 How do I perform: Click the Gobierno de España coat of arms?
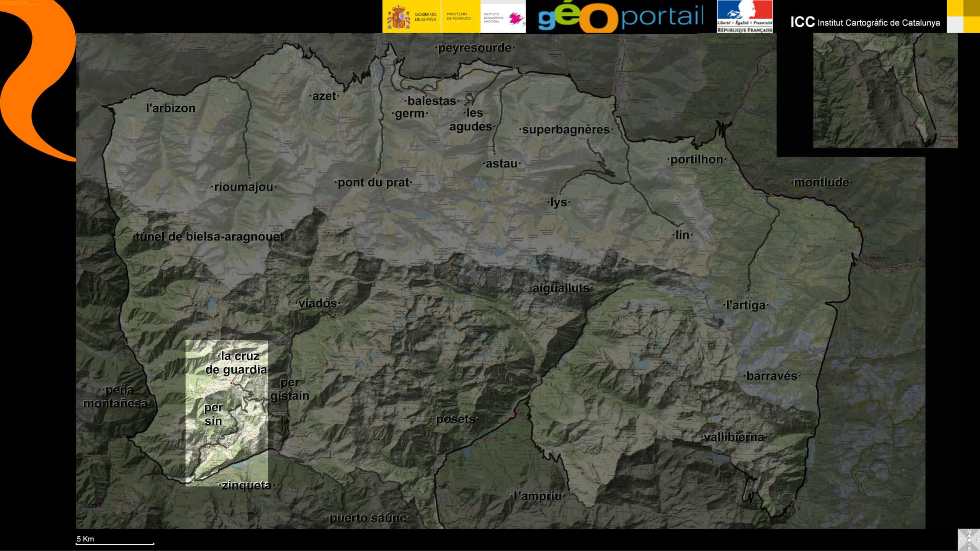tap(399, 17)
